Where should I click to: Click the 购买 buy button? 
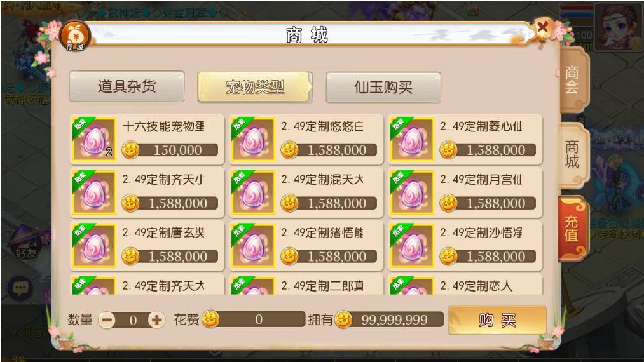497,320
